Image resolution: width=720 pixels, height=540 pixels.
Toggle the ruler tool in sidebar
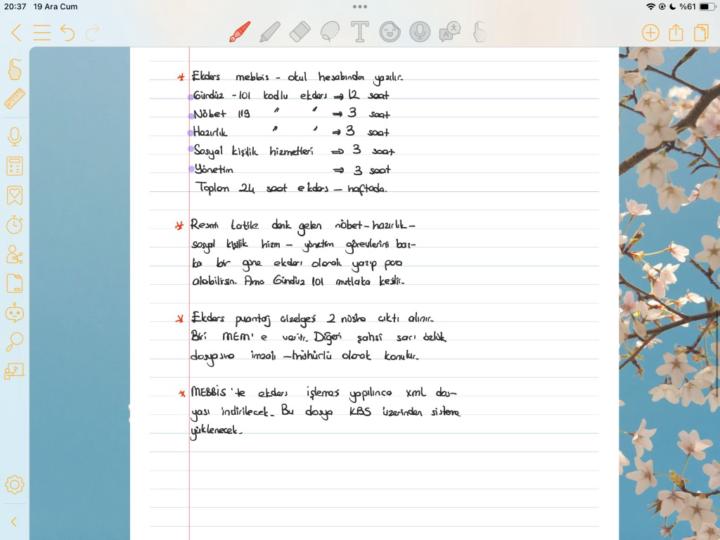[15, 99]
